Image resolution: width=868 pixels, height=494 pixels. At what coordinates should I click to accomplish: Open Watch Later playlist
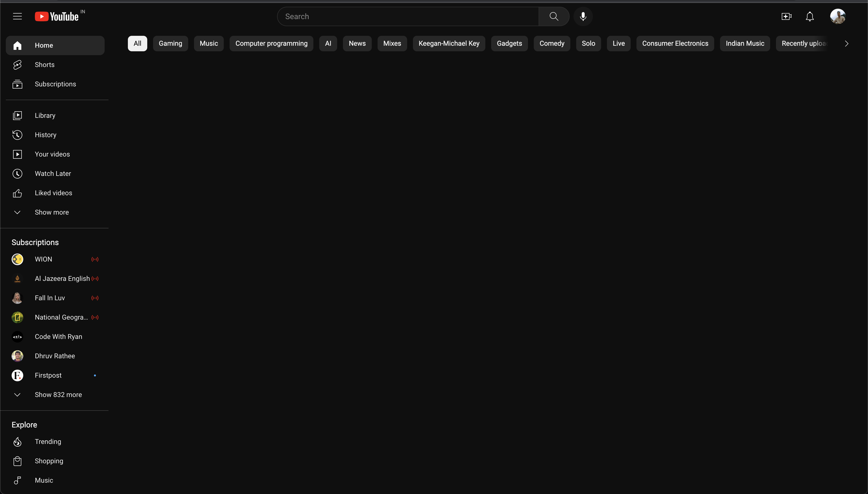pyautogui.click(x=53, y=174)
